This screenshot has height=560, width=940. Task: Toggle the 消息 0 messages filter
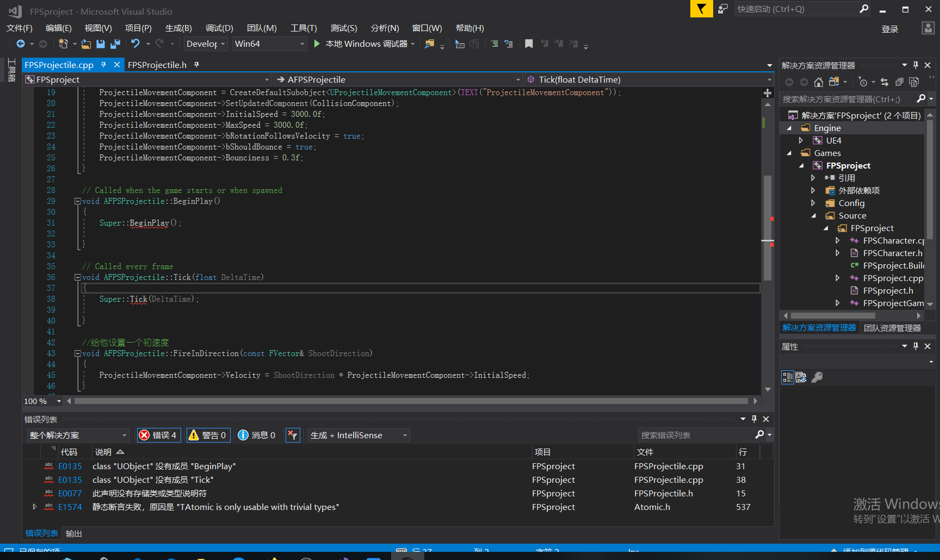click(x=257, y=435)
